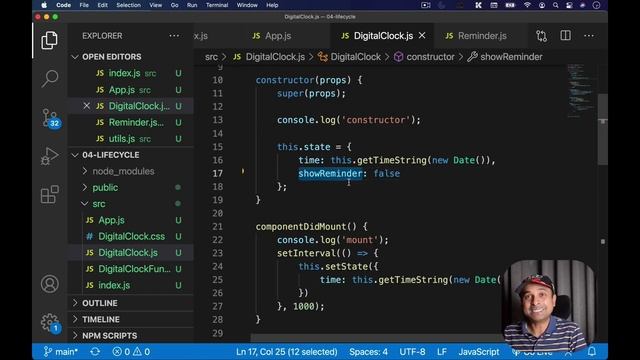Open the errors and warnings count
This screenshot has width=640, height=360.
pos(131,351)
